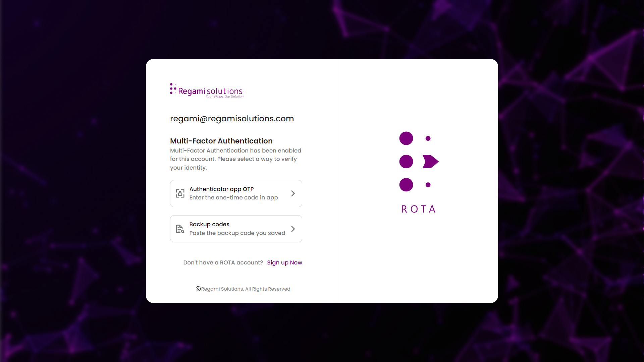
Task: Click 'Enter the one-time code in app' text
Action: pos(233,198)
